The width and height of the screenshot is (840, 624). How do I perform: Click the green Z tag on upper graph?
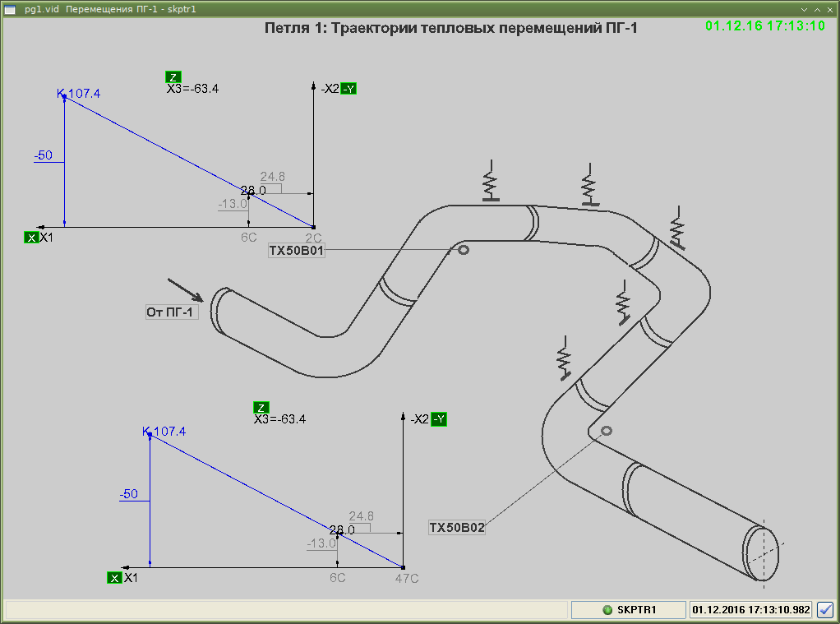tap(173, 76)
